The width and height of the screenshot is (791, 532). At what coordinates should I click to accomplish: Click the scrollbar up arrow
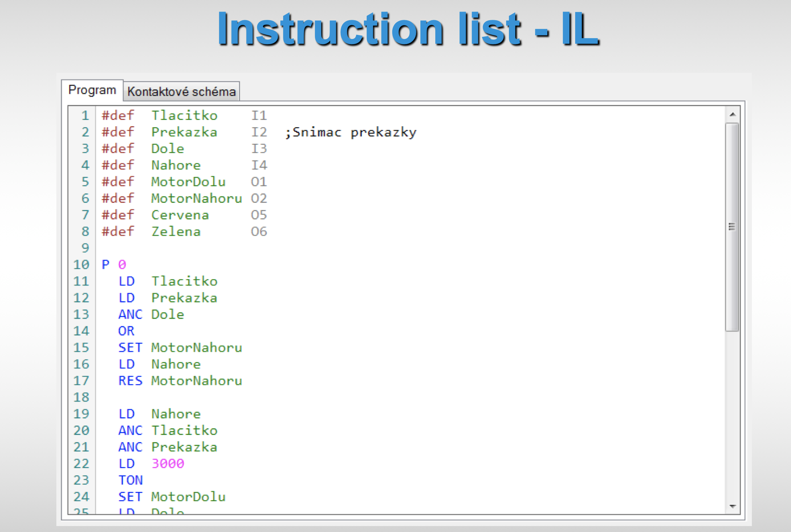(x=733, y=115)
